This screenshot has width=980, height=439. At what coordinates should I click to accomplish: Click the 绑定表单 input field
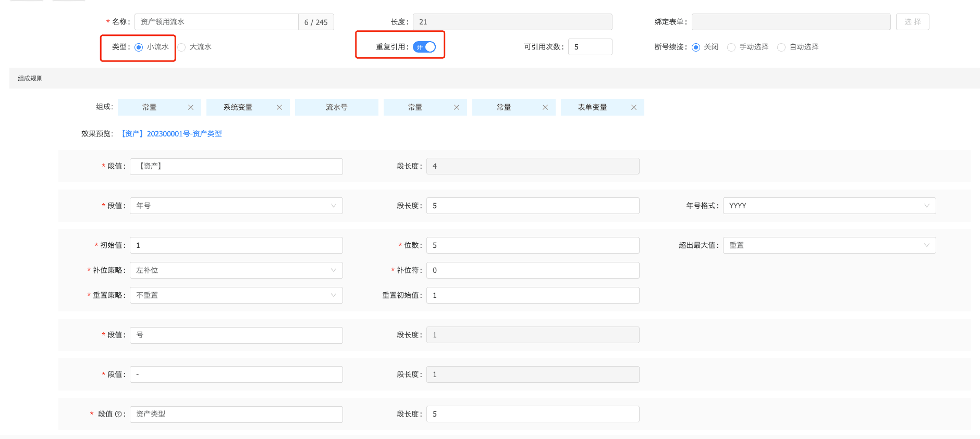tap(791, 22)
